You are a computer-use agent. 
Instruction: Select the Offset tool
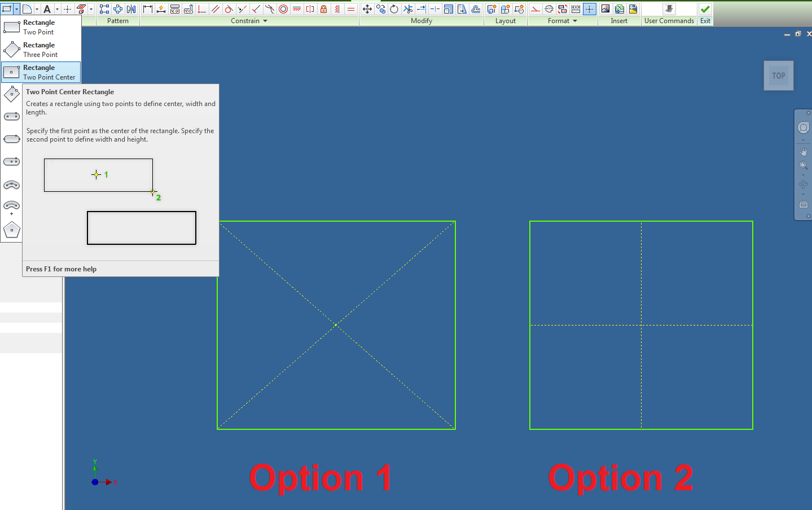(476, 8)
